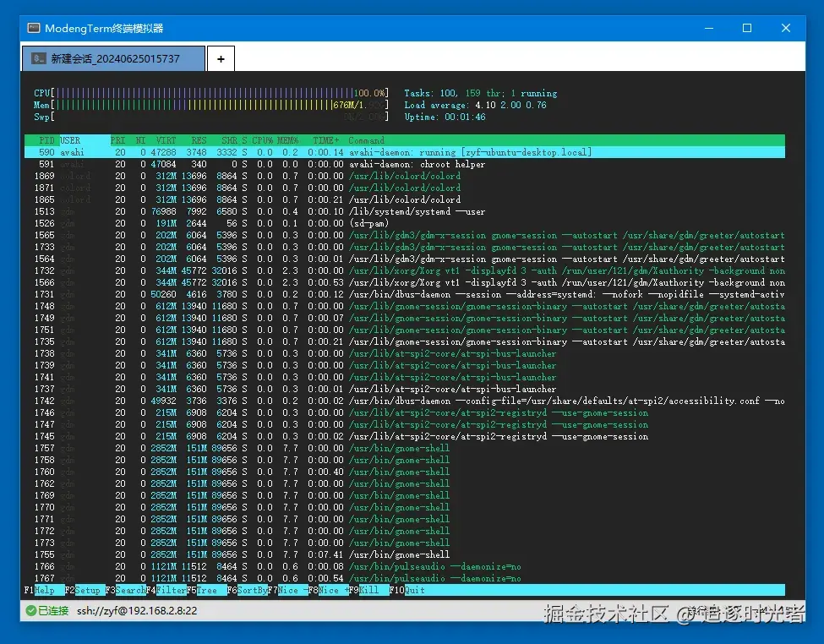The image size is (824, 644).
Task: Sort by the PID column header
Action: click(x=46, y=140)
